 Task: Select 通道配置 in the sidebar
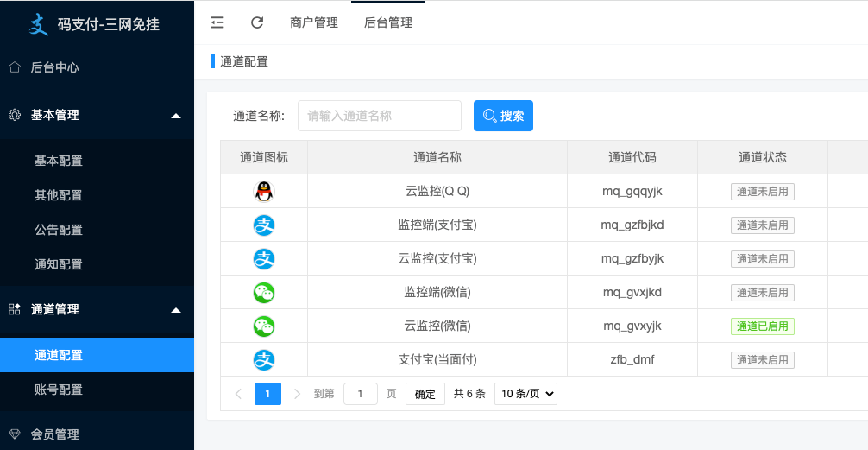(x=97, y=355)
